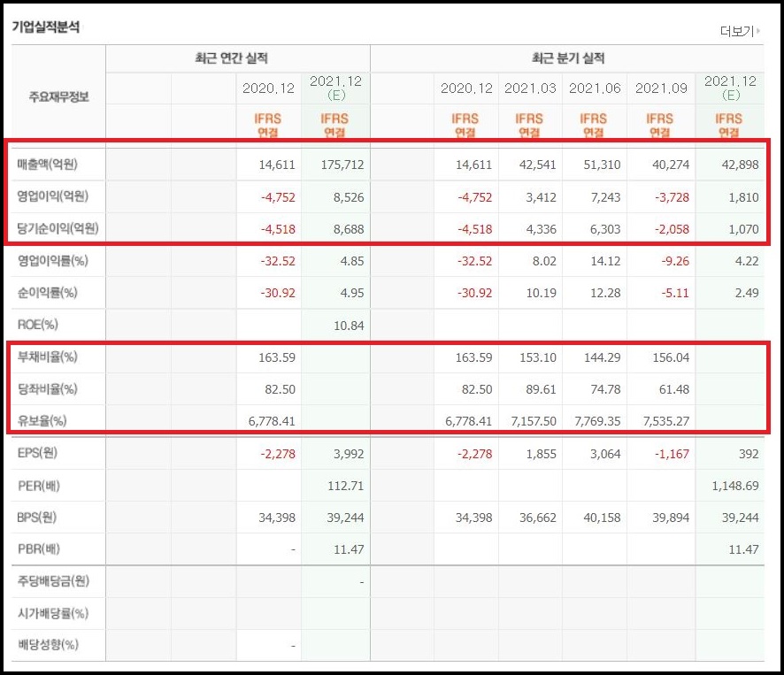Click the negative operating profit -3,728
The image size is (784, 675).
[x=672, y=197]
